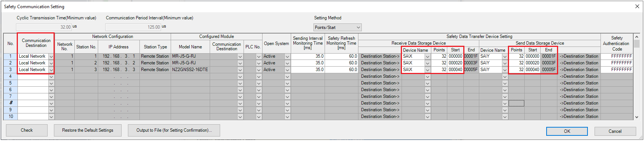
Task: Open the Setting Method dropdown showing Points/Start
Action: pyautogui.click(x=337, y=28)
